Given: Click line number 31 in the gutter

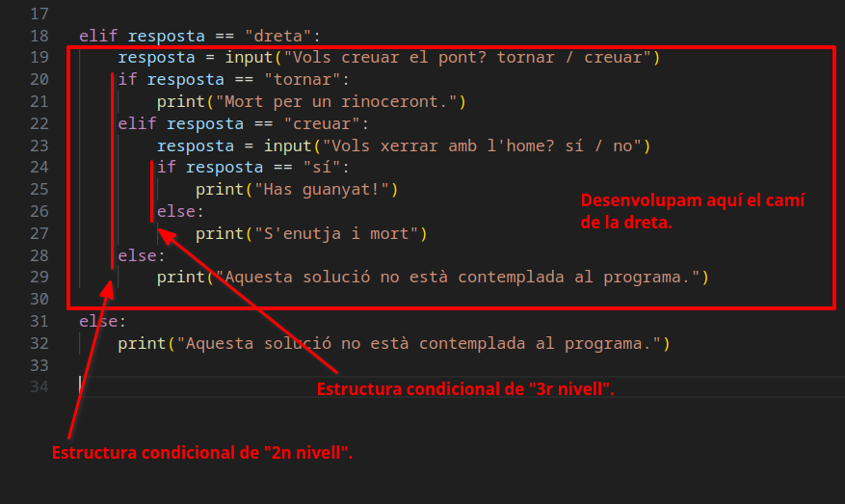Looking at the screenshot, I should pos(40,322).
